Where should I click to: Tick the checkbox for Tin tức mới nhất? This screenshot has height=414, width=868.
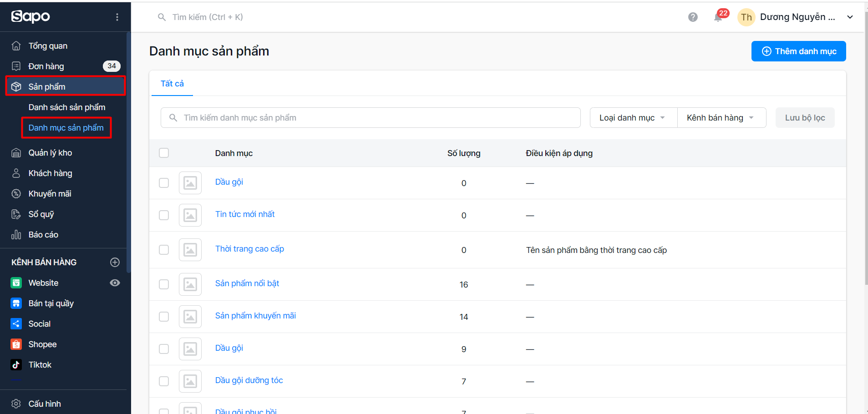(x=164, y=215)
